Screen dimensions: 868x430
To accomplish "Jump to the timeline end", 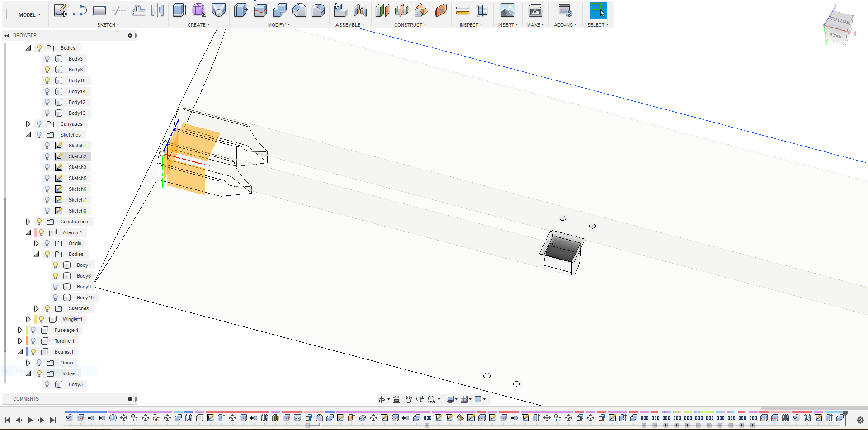I will point(52,420).
